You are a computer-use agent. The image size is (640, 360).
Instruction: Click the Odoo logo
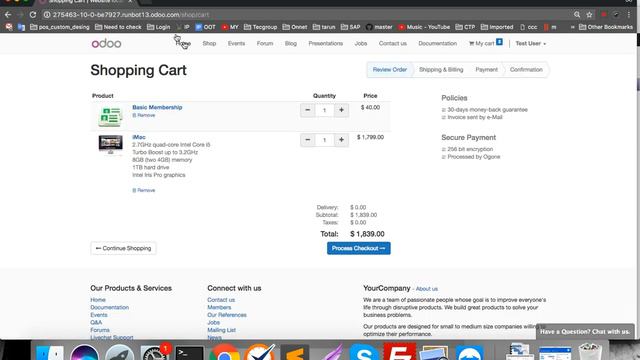(106, 43)
